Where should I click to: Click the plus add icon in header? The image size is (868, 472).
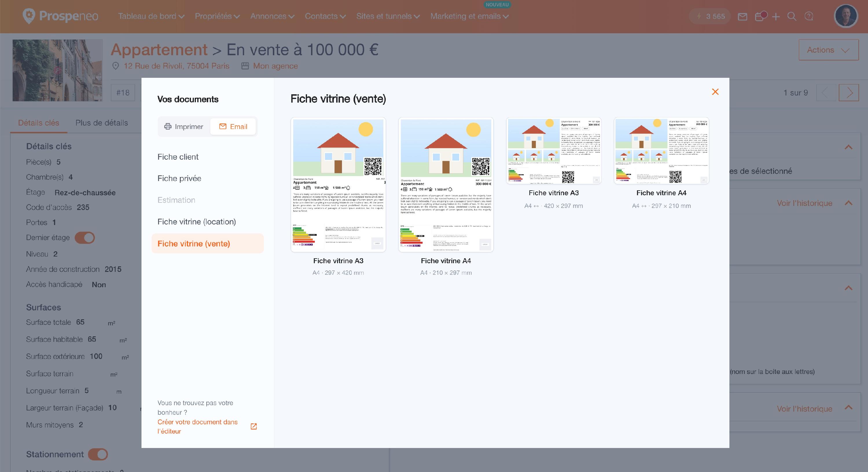click(776, 16)
